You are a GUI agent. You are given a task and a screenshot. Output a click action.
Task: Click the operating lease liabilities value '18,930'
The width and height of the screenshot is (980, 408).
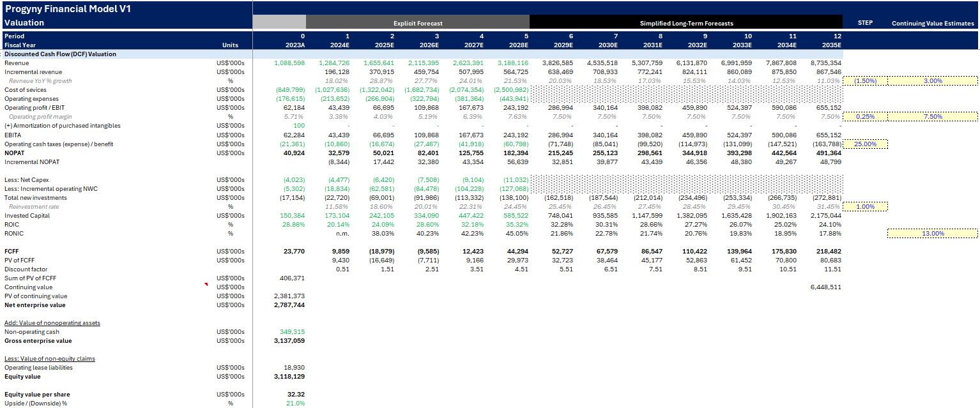point(295,367)
